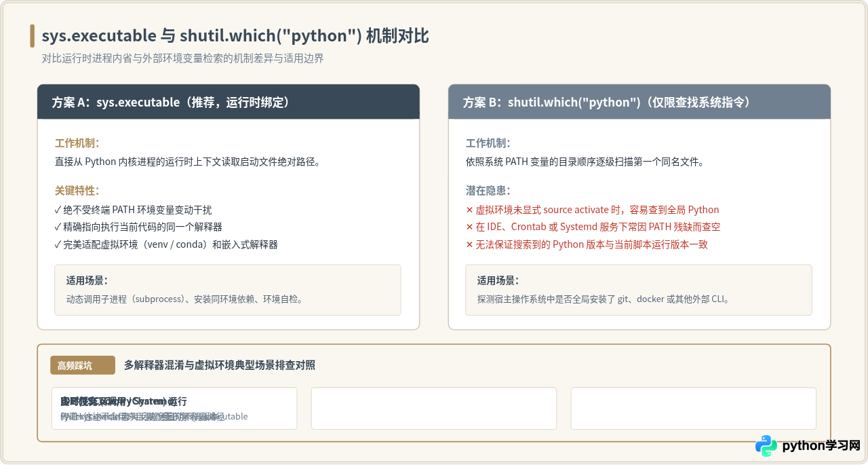The height and width of the screenshot is (465, 868).
Task: Click item 绝不受终端 PATH 环境变量变动干扰
Action: pyautogui.click(x=133, y=210)
